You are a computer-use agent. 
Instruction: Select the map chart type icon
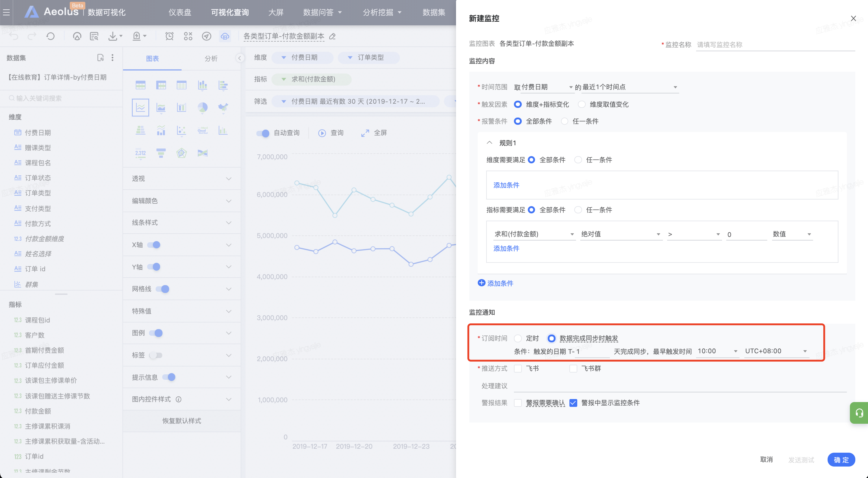(223, 108)
